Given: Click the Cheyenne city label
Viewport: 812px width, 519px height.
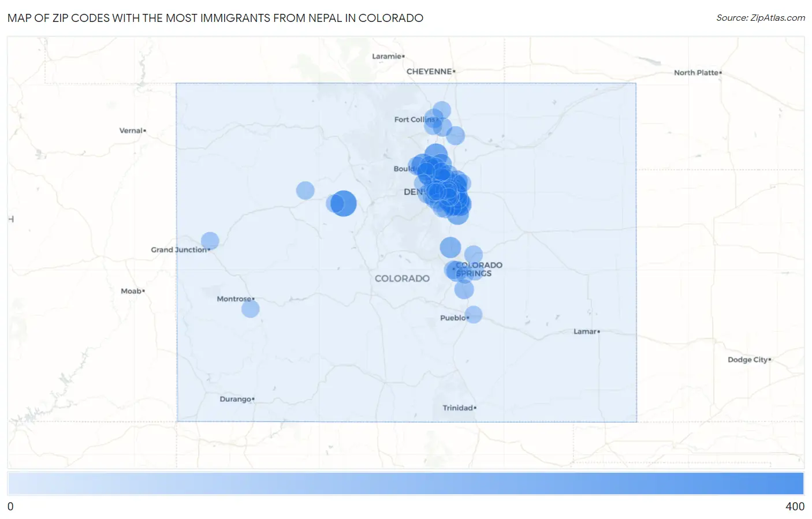Looking at the screenshot, I should [x=429, y=72].
